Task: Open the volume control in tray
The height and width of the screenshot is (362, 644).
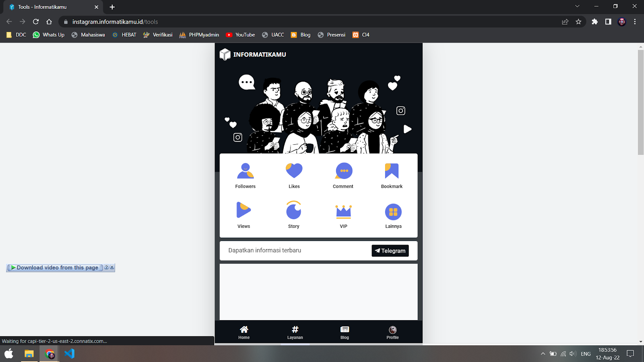Action: [573, 354]
